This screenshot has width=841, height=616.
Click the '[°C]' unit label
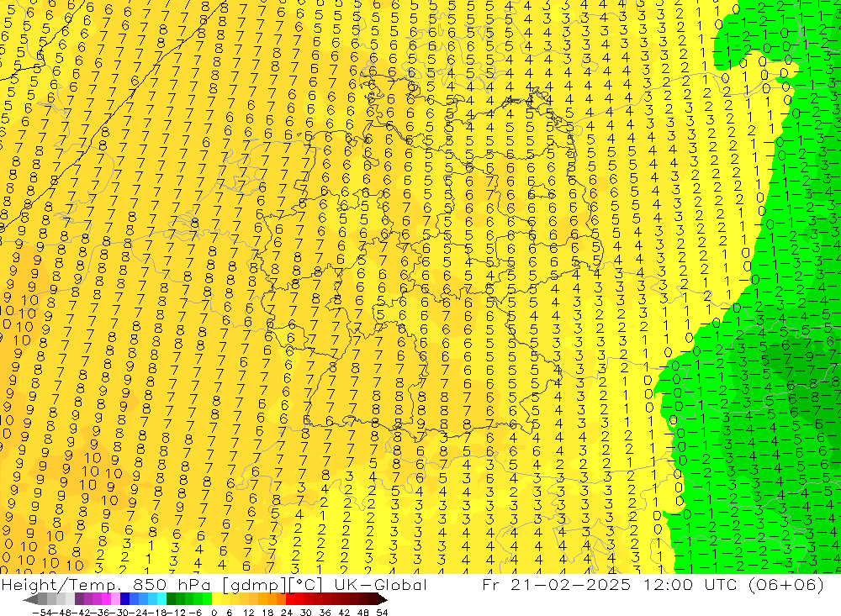(x=306, y=585)
